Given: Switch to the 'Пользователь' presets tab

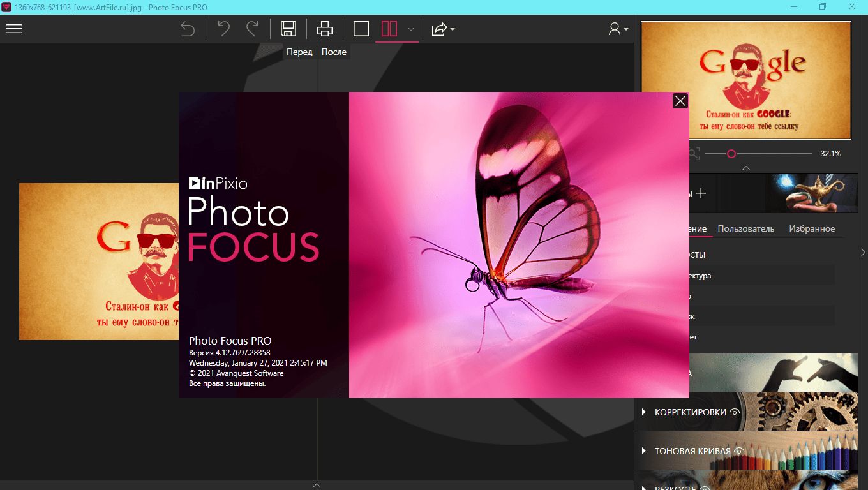Looking at the screenshot, I should click(x=746, y=228).
